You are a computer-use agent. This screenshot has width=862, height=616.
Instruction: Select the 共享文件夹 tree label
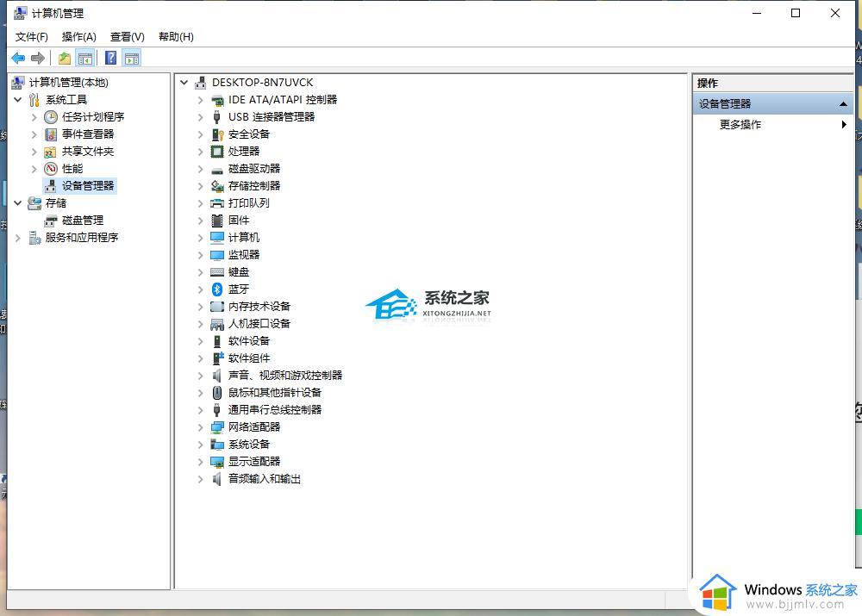[x=88, y=152]
